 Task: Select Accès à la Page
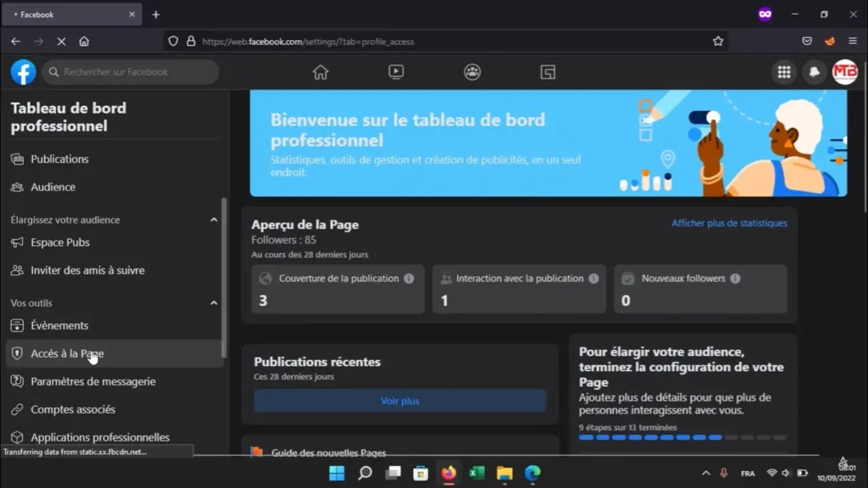[114, 353]
